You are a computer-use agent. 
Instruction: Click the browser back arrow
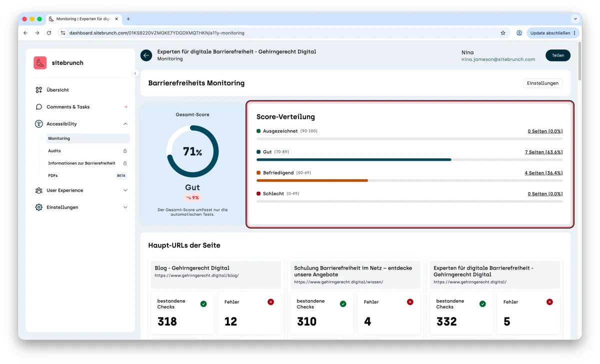pos(25,33)
